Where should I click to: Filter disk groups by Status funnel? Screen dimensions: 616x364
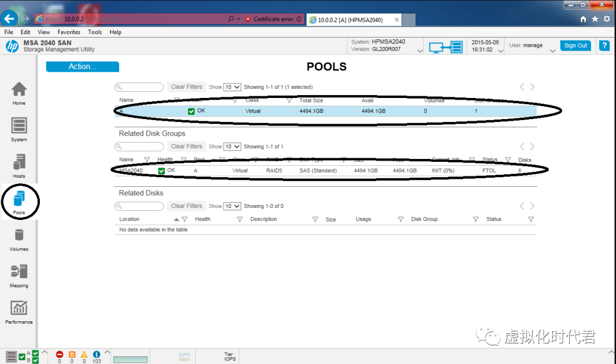pos(508,159)
